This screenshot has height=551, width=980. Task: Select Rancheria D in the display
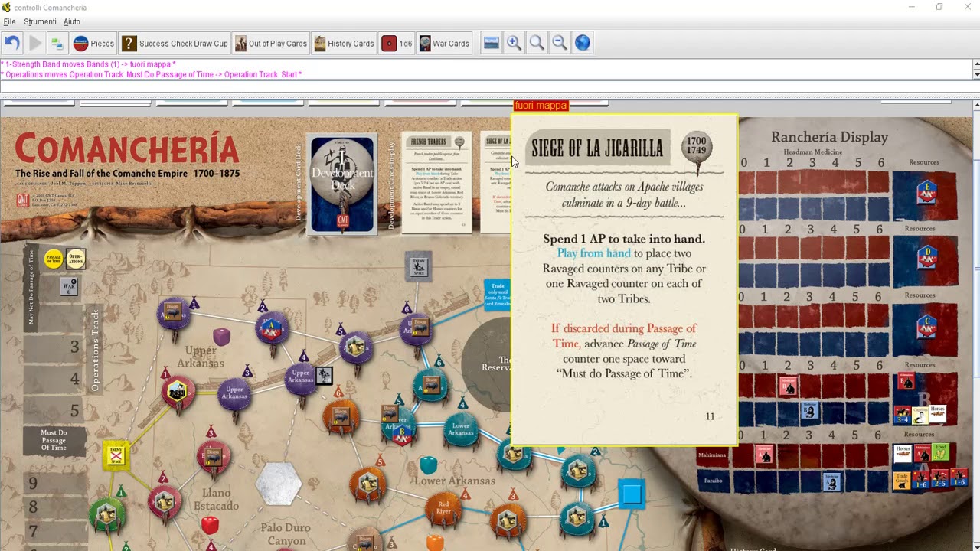pyautogui.click(x=929, y=258)
